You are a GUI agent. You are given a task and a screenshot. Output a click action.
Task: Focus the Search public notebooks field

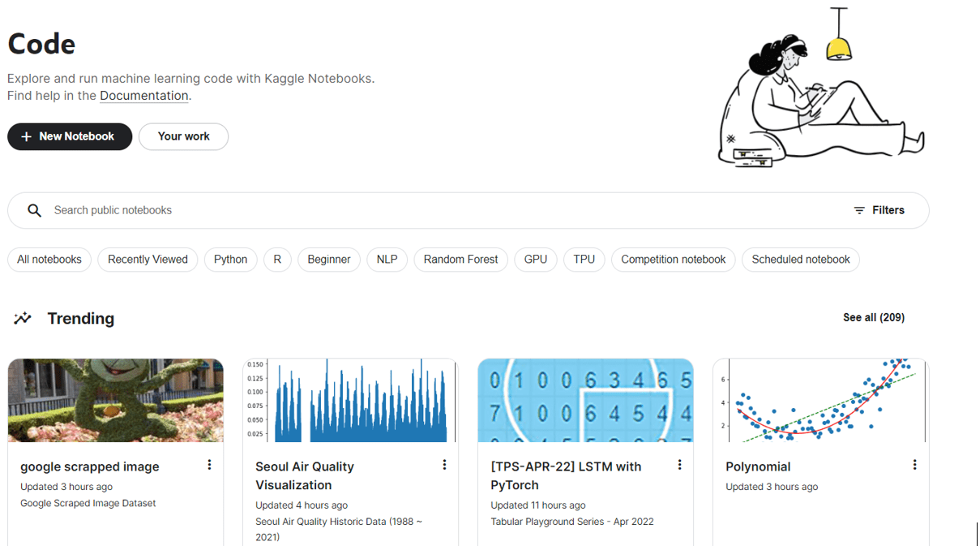[x=469, y=210]
